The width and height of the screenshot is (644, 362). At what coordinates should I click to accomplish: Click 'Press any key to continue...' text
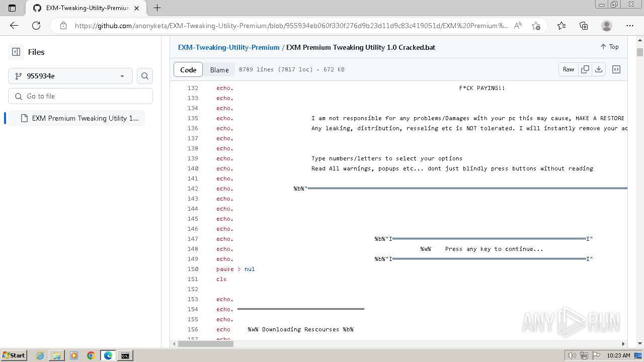pos(494,249)
